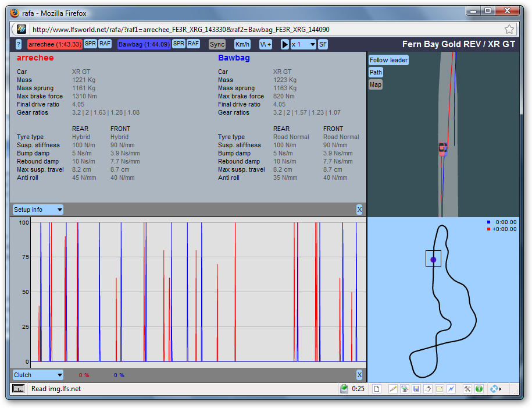Open Bawbag RAF file link

(x=193, y=44)
